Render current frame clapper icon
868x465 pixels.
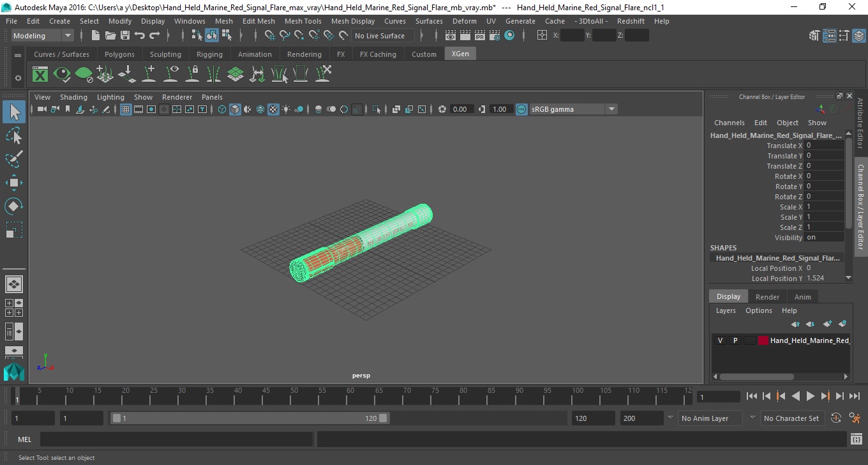[x=465, y=36]
